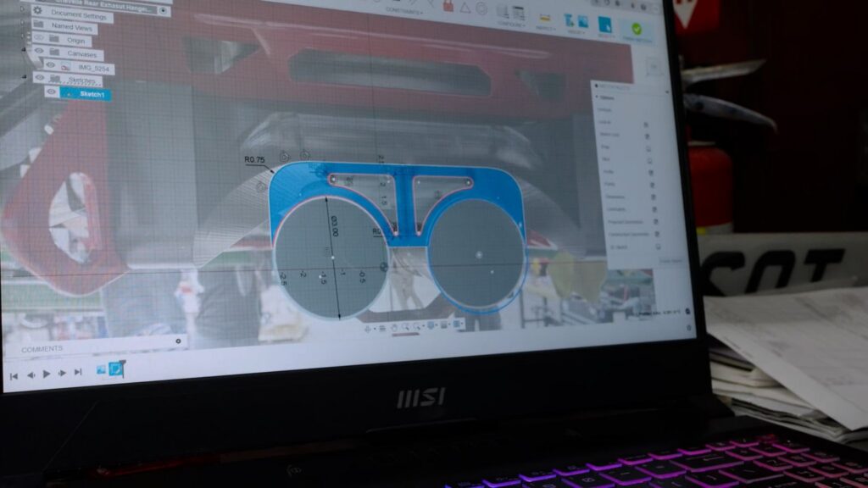
Task: Click the Inspect measure ruler icon
Action: [x=543, y=16]
